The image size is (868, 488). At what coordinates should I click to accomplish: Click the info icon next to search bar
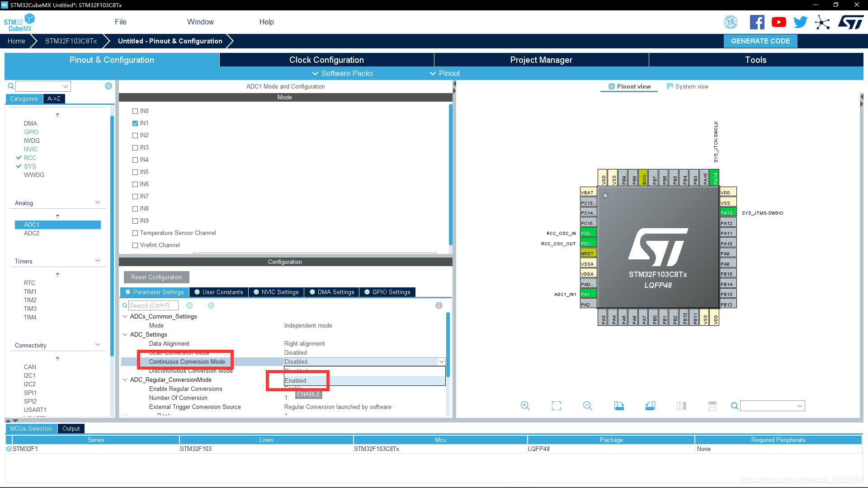439,305
